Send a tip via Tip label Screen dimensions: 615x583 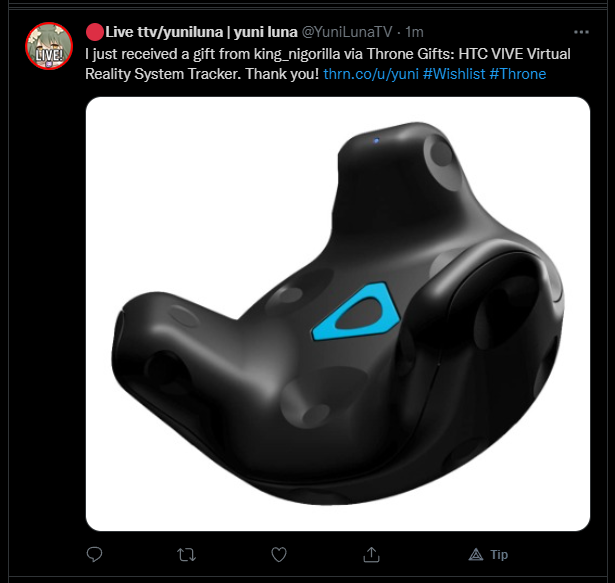(499, 554)
